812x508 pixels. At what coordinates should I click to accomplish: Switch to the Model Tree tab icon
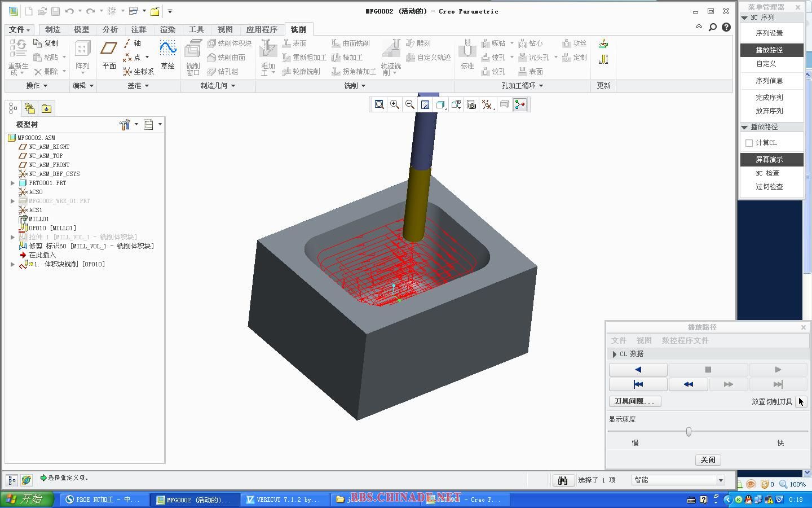[x=13, y=108]
